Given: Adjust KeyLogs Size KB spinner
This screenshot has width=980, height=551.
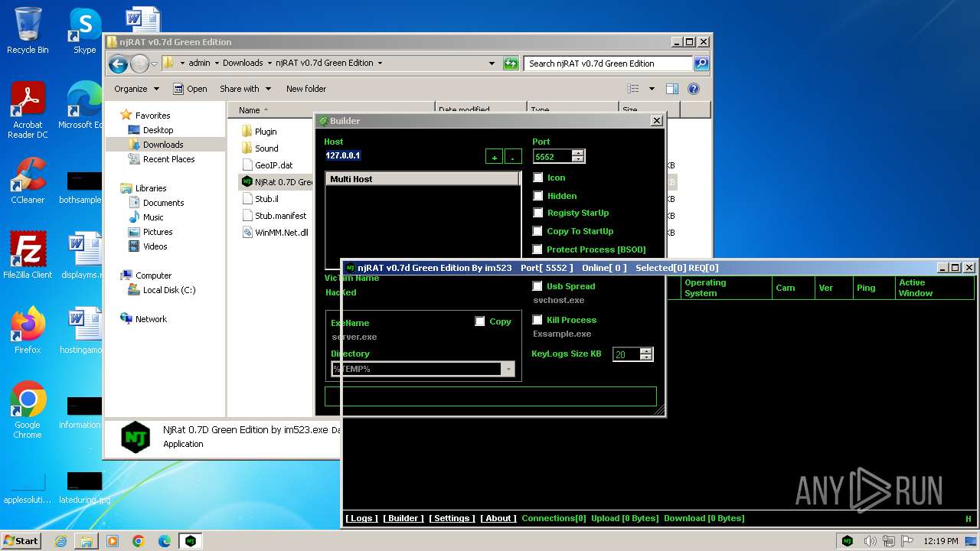Looking at the screenshot, I should click(x=645, y=354).
